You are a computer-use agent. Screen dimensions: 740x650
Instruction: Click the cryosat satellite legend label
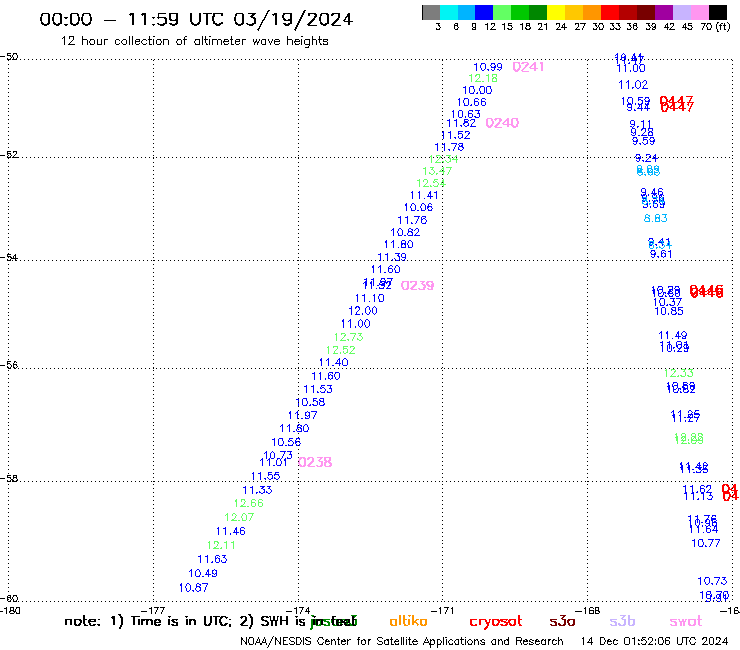pos(496,622)
